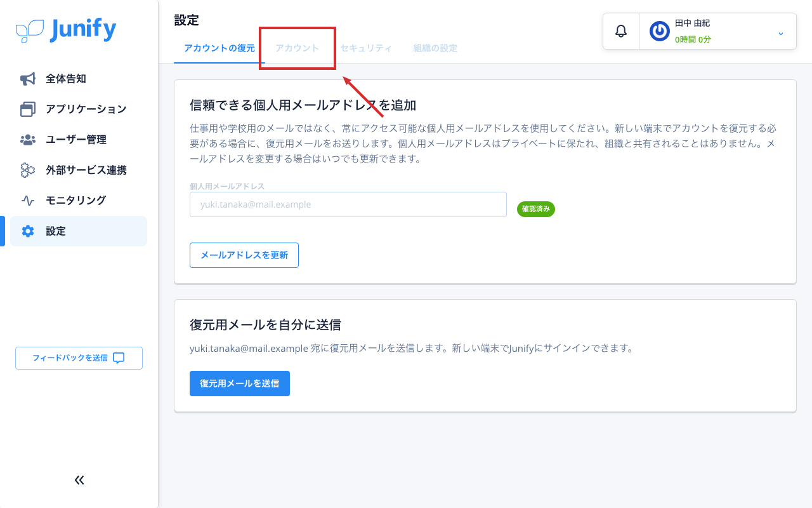Click the 0時間 0分 time text
The width and height of the screenshot is (812, 508).
click(693, 39)
